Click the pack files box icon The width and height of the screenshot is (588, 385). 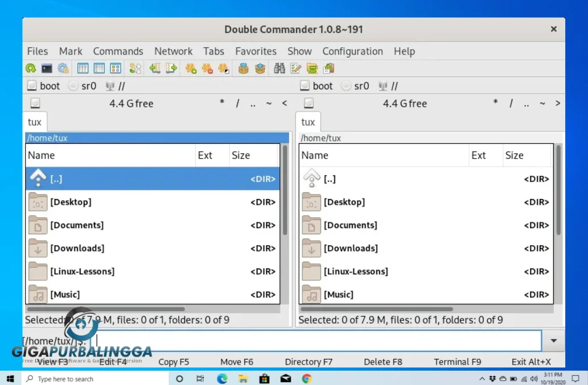(x=244, y=68)
